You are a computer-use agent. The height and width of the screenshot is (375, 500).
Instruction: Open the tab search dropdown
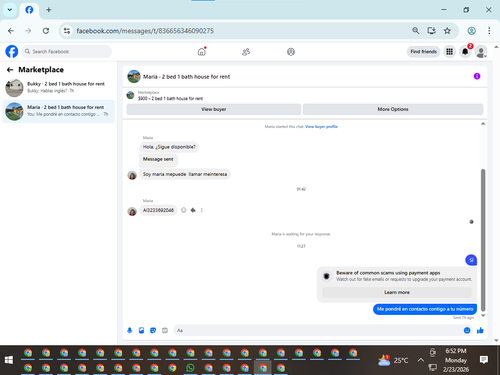point(10,10)
